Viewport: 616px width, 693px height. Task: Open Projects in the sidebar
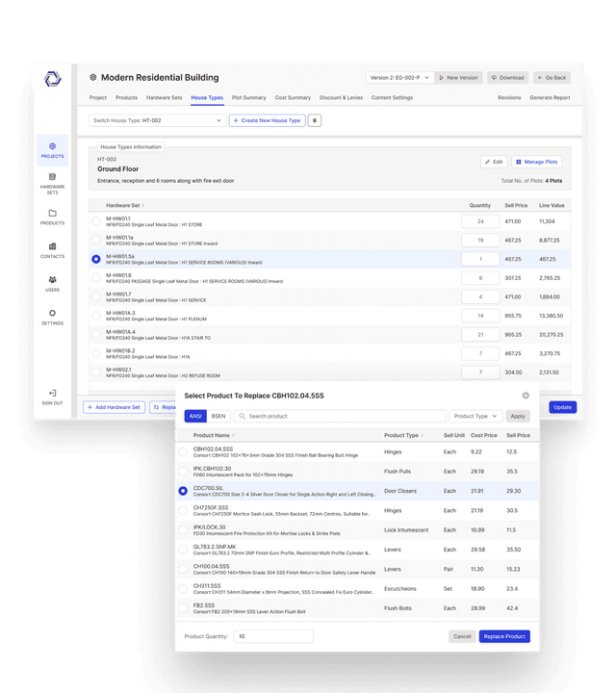click(x=52, y=149)
